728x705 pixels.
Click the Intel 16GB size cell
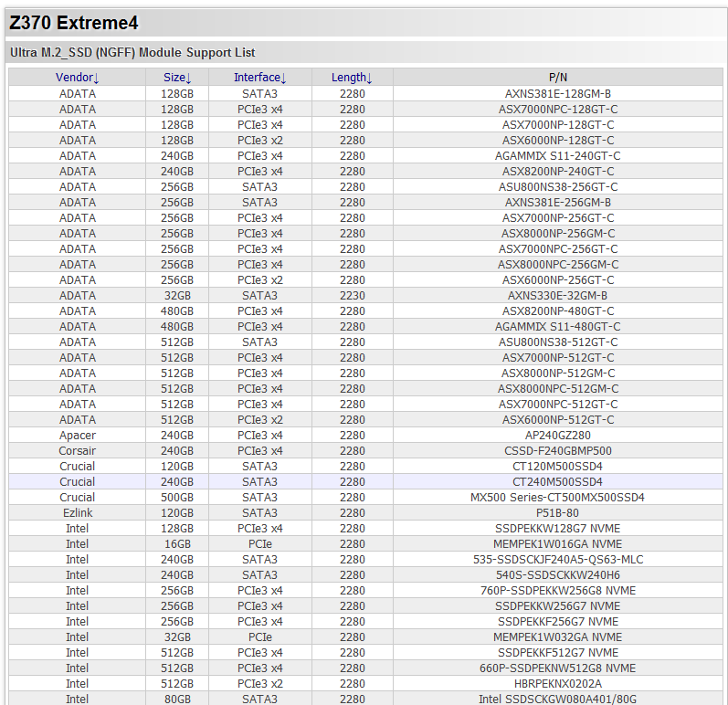tap(177, 543)
